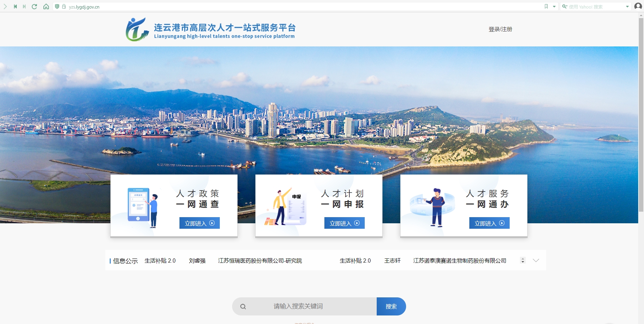Click the magnifier icon in the search box
The height and width of the screenshot is (324, 644).
243,306
